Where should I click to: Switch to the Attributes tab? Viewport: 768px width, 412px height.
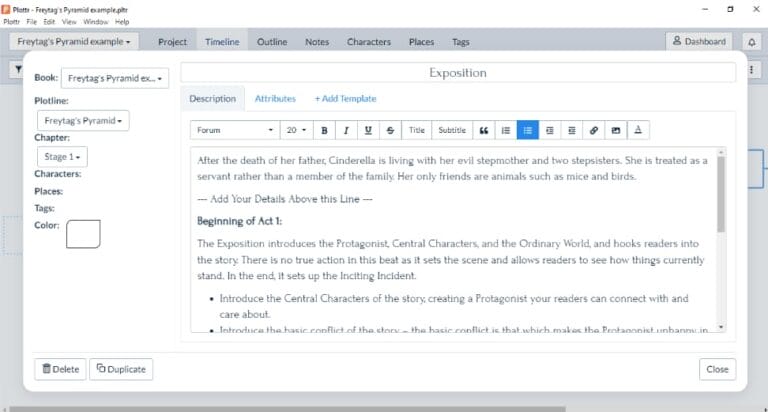[275, 99]
